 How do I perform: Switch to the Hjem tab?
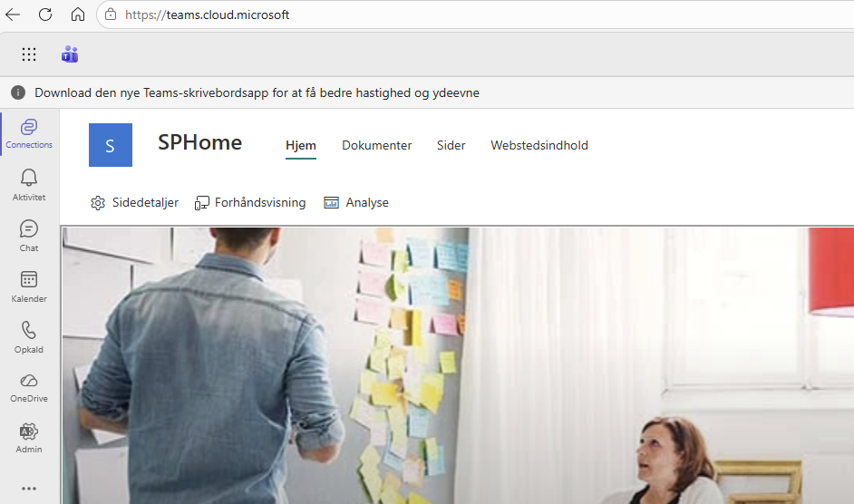click(x=301, y=145)
